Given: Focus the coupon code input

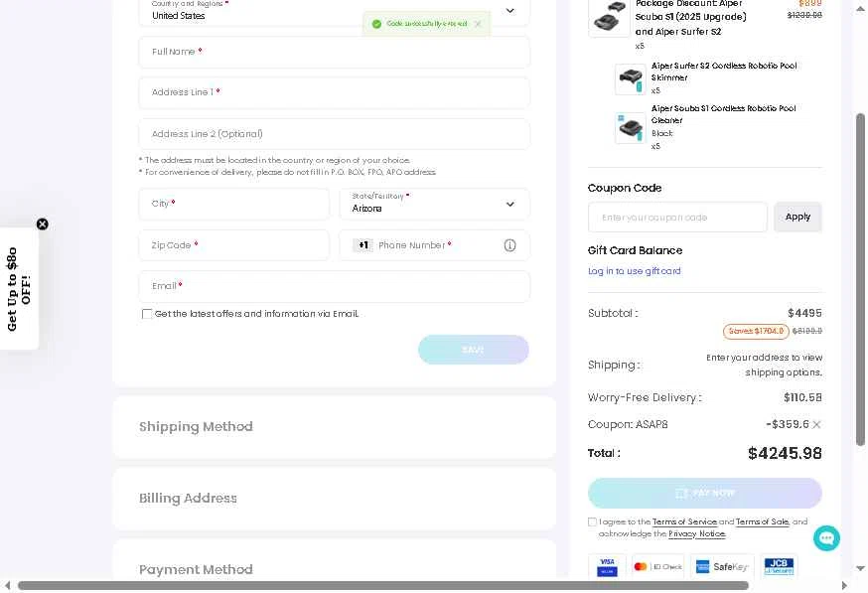Looking at the screenshot, I should [x=677, y=218].
